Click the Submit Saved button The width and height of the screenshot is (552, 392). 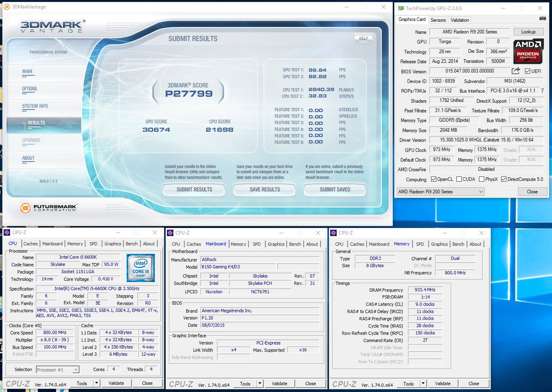click(x=335, y=189)
